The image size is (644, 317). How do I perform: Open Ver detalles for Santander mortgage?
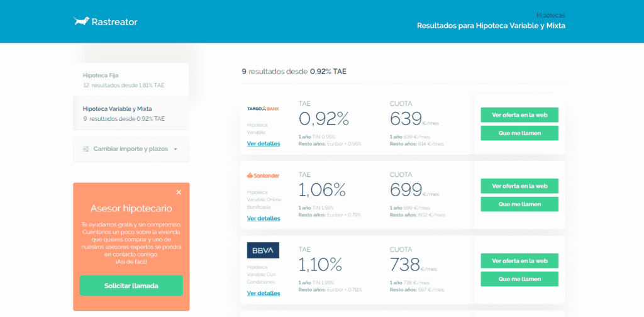(264, 218)
